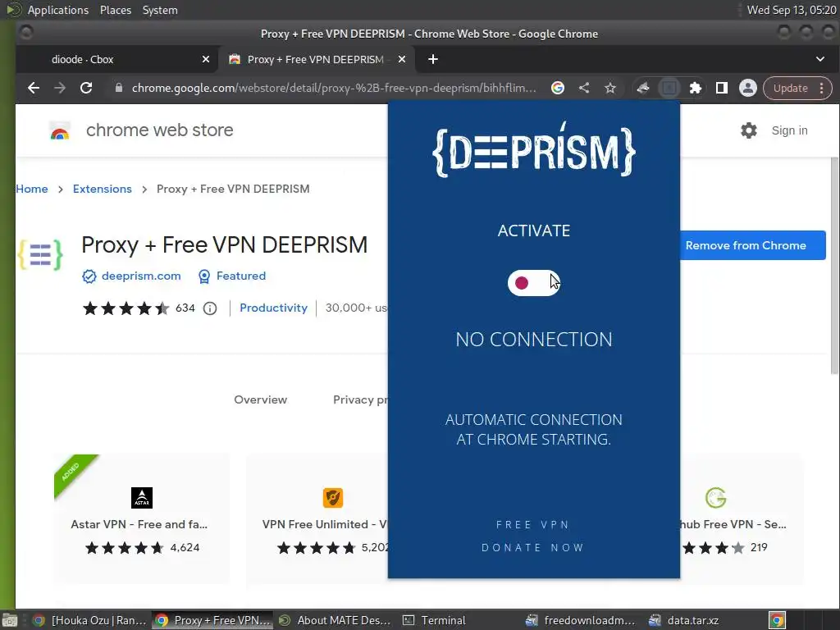Image resolution: width=840 pixels, height=630 pixels.
Task: Open Chrome side panel icon
Action: (x=722, y=88)
